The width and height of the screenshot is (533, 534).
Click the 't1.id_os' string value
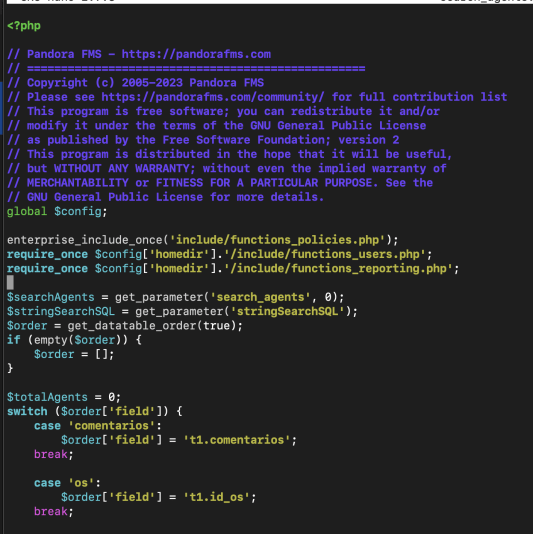pos(216,498)
